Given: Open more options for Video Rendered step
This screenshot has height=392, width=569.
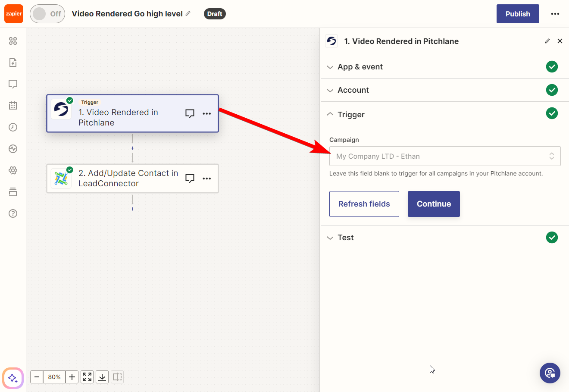Looking at the screenshot, I should pyautogui.click(x=207, y=113).
